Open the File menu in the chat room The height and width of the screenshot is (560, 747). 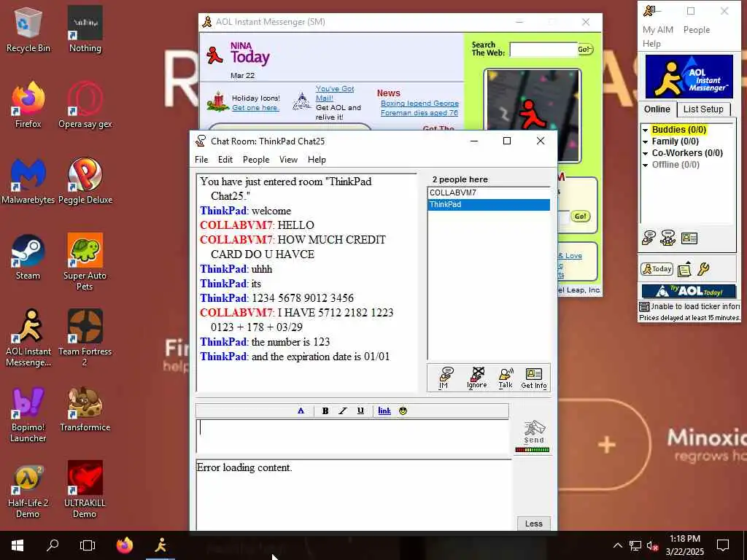pos(201,160)
